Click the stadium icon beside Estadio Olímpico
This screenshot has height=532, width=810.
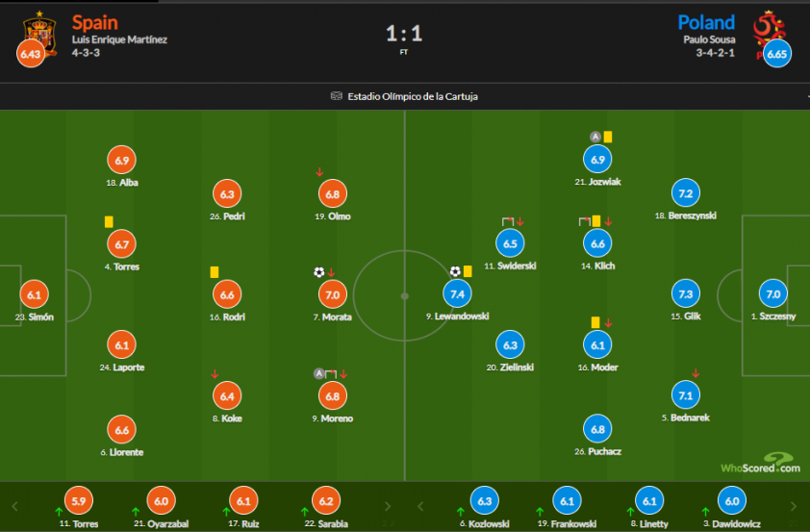pyautogui.click(x=337, y=96)
